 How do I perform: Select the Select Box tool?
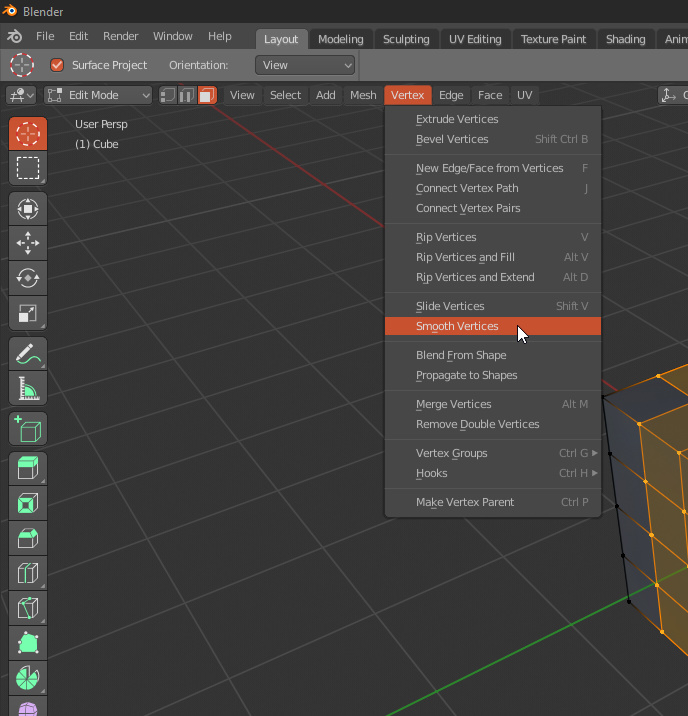click(28, 168)
